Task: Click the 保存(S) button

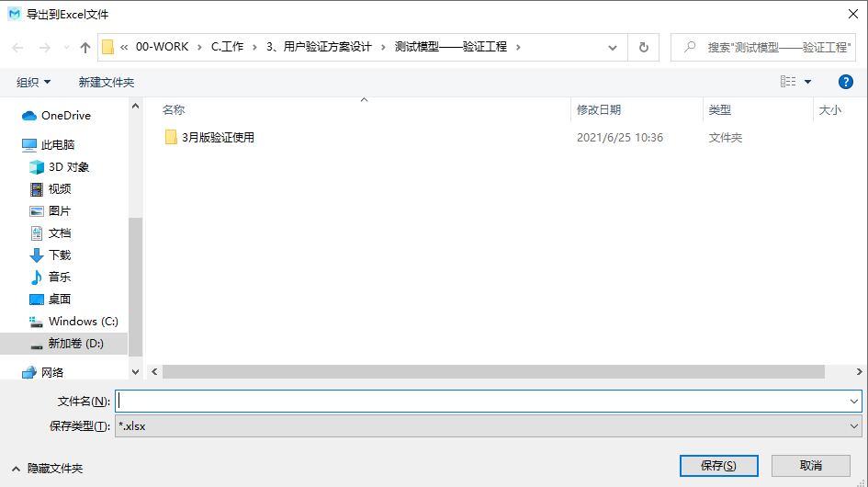Action: (x=718, y=466)
